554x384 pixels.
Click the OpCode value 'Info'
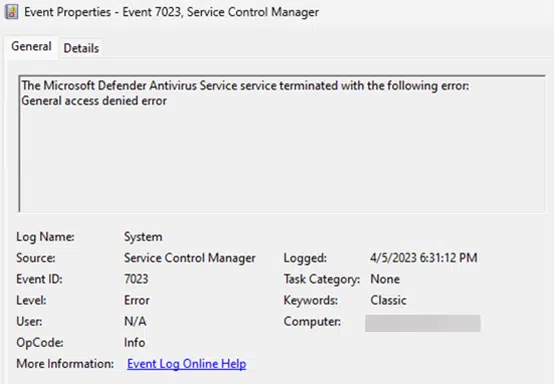(134, 343)
